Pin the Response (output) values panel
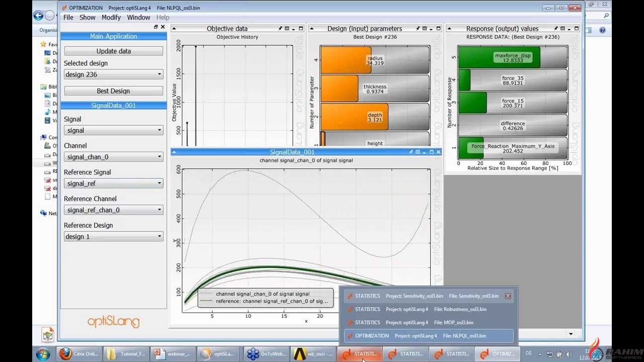 click(556, 29)
